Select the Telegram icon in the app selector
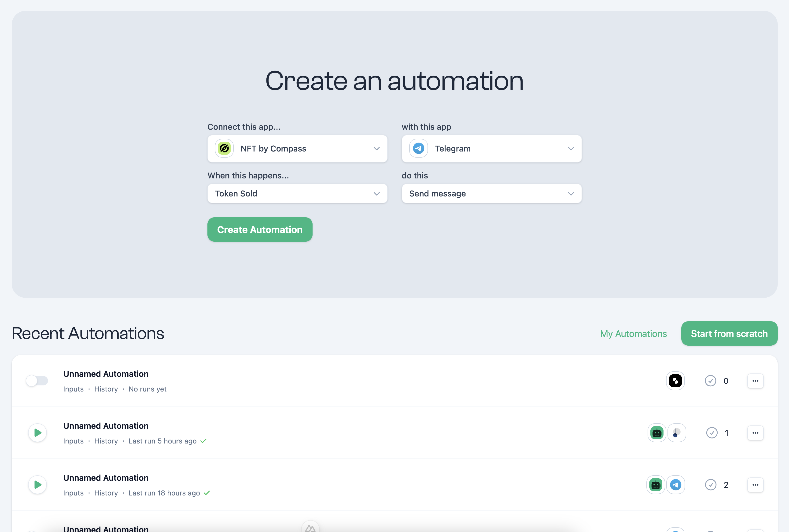This screenshot has width=789, height=532. coord(418,148)
